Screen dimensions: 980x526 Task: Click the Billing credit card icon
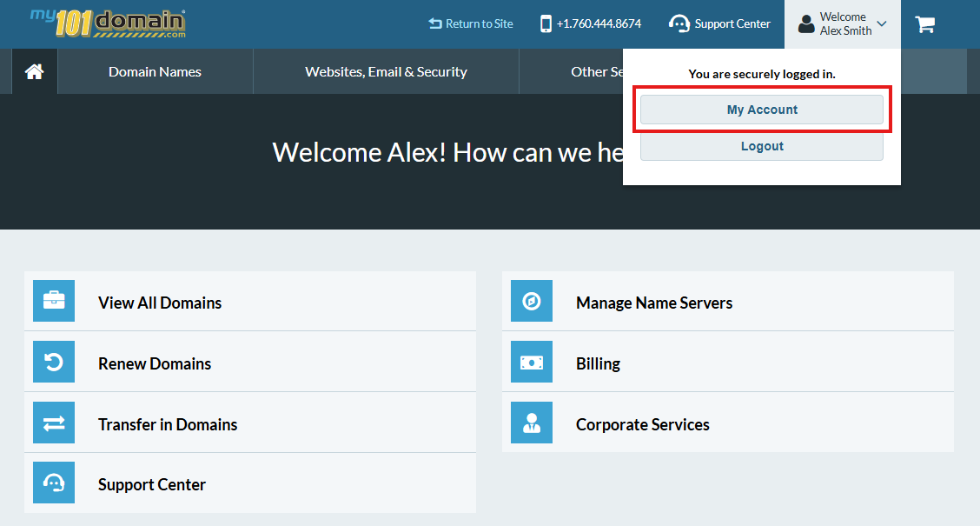(x=532, y=362)
